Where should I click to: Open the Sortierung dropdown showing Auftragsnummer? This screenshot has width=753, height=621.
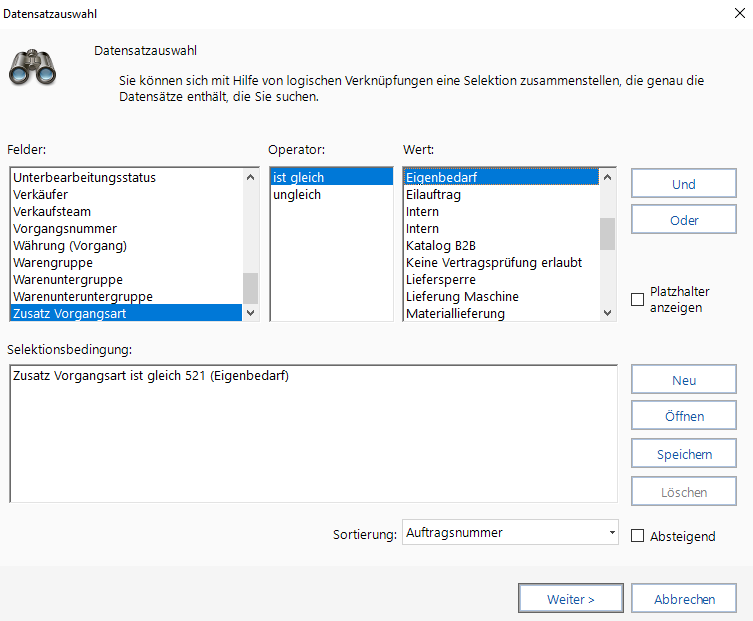pos(510,533)
